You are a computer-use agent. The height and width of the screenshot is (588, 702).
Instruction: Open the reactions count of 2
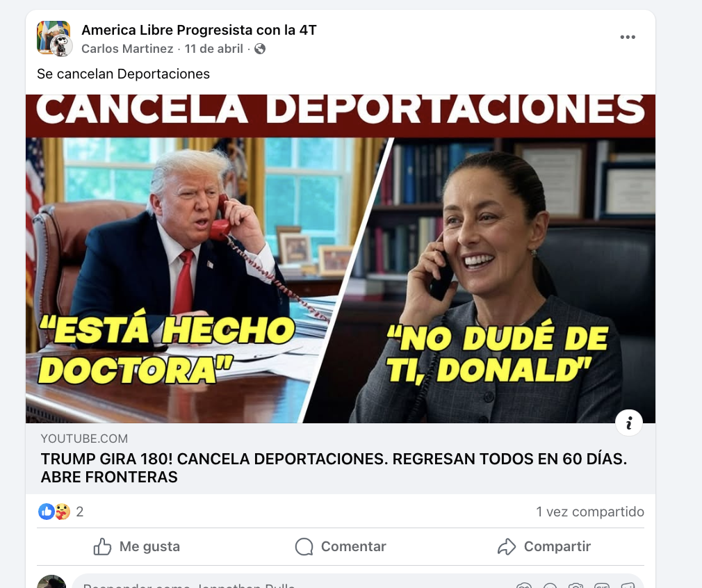[80, 512]
